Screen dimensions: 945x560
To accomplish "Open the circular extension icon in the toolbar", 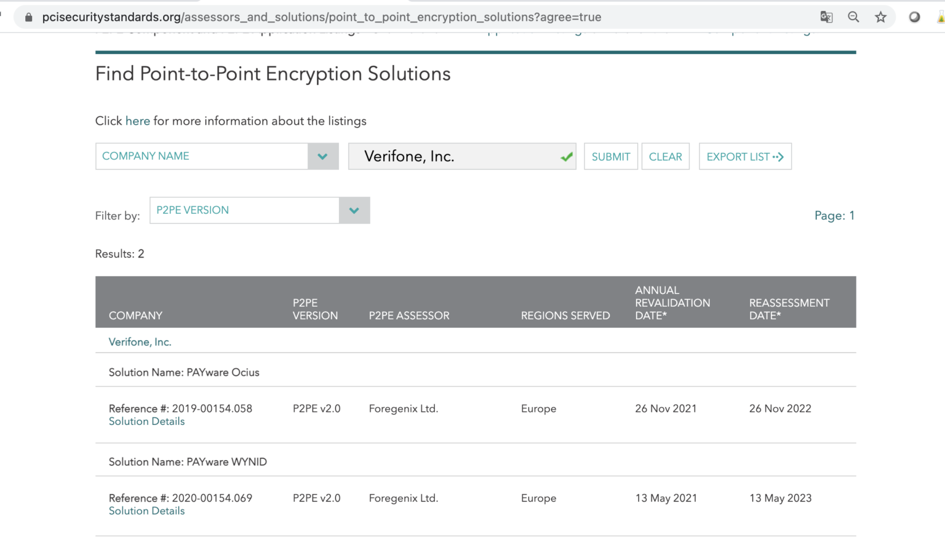I will point(914,17).
